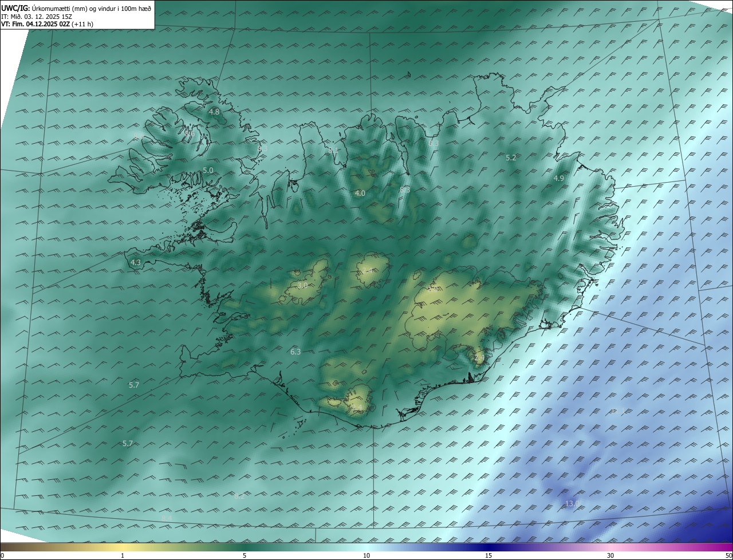
Task: Click the 5.2 value label on the map
Action: (x=511, y=157)
